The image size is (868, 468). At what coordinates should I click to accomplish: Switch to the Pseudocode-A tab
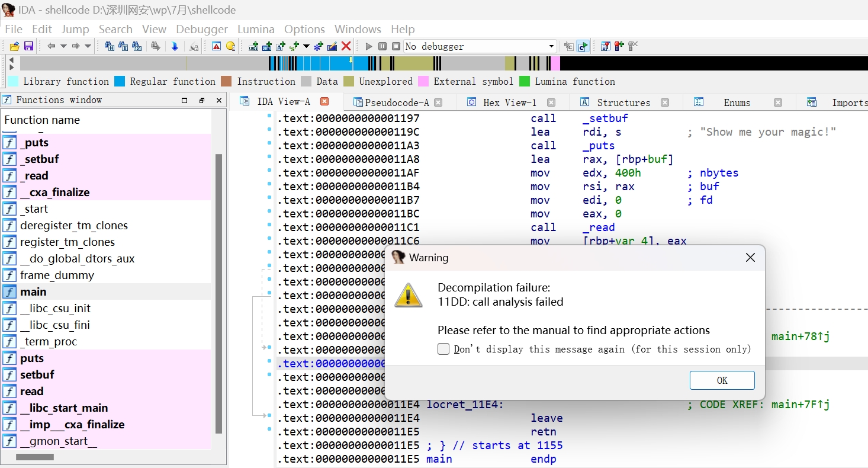tap(397, 102)
